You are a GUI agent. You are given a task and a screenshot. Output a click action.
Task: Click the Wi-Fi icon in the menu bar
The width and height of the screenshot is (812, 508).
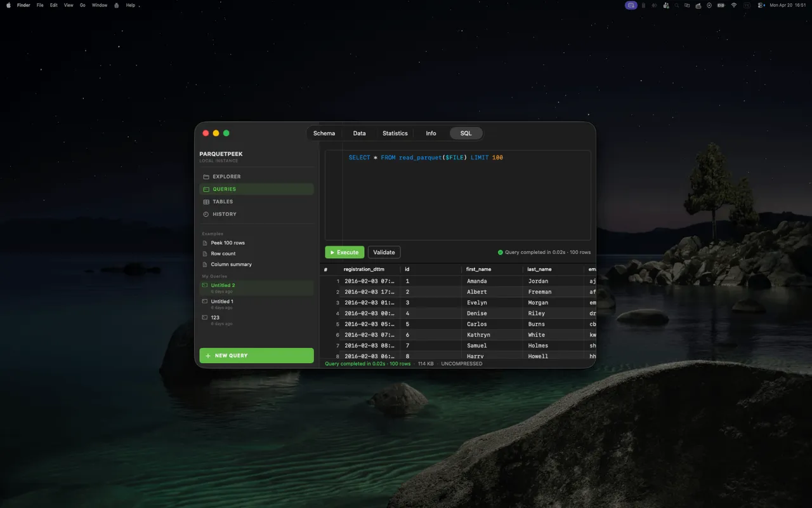(x=734, y=5)
